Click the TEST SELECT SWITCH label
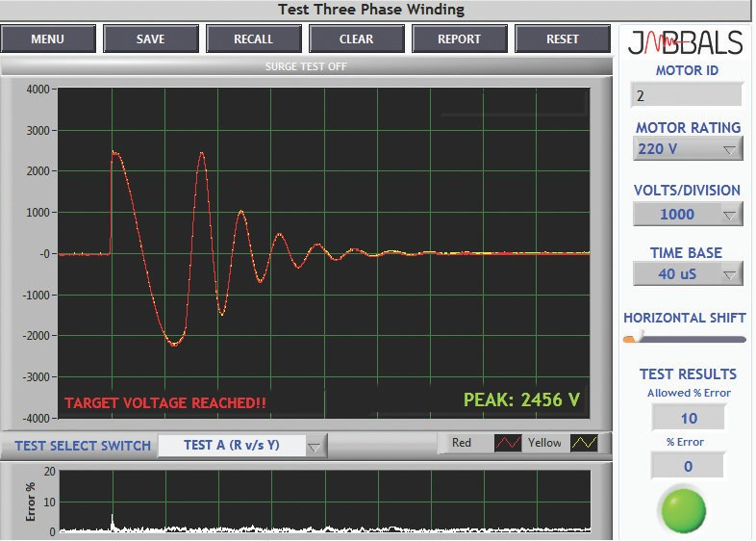Screen dimensions: 756x541 point(83,446)
